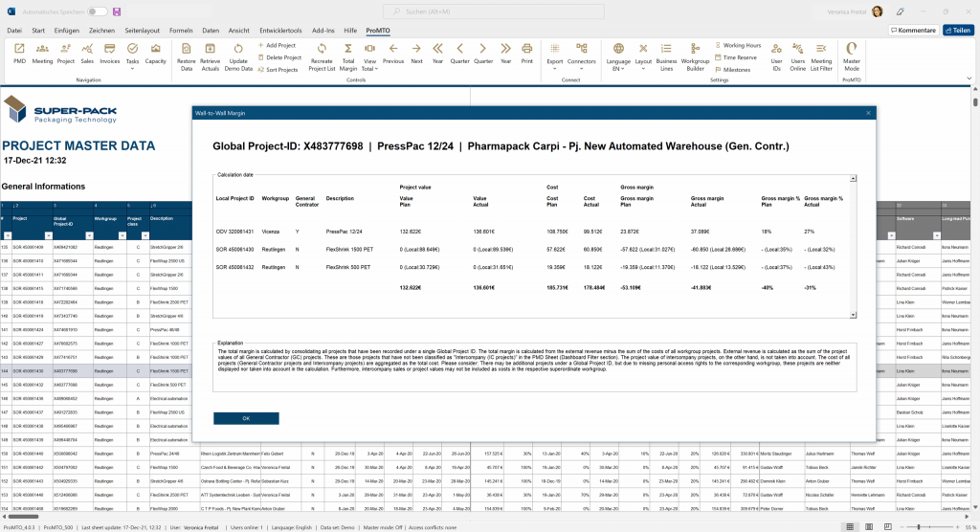980x532 pixels.
Task: Click the Teilen share button
Action: [958, 31]
